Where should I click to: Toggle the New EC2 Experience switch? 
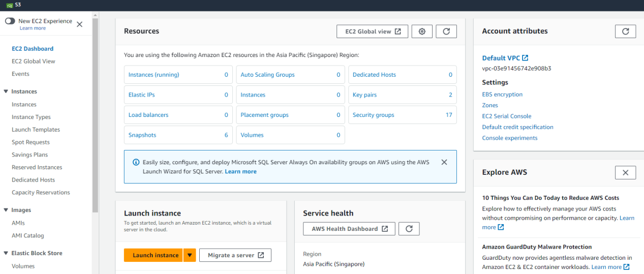click(10, 21)
